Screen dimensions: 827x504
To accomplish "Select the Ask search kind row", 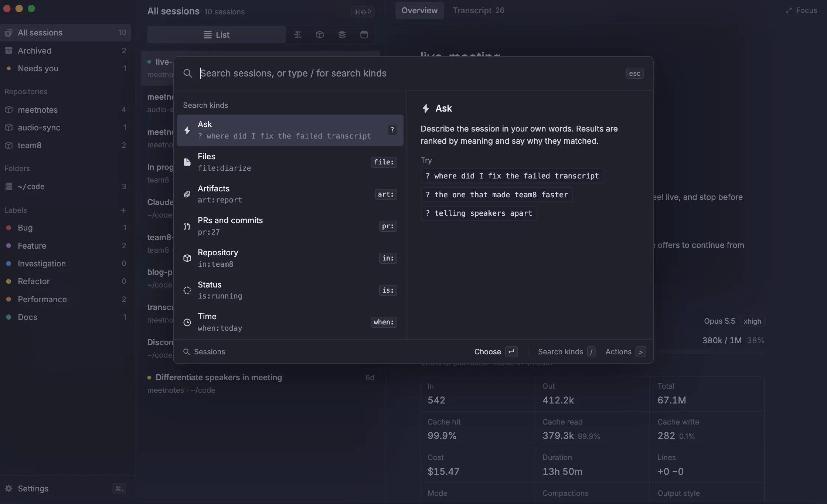I will click(x=290, y=130).
